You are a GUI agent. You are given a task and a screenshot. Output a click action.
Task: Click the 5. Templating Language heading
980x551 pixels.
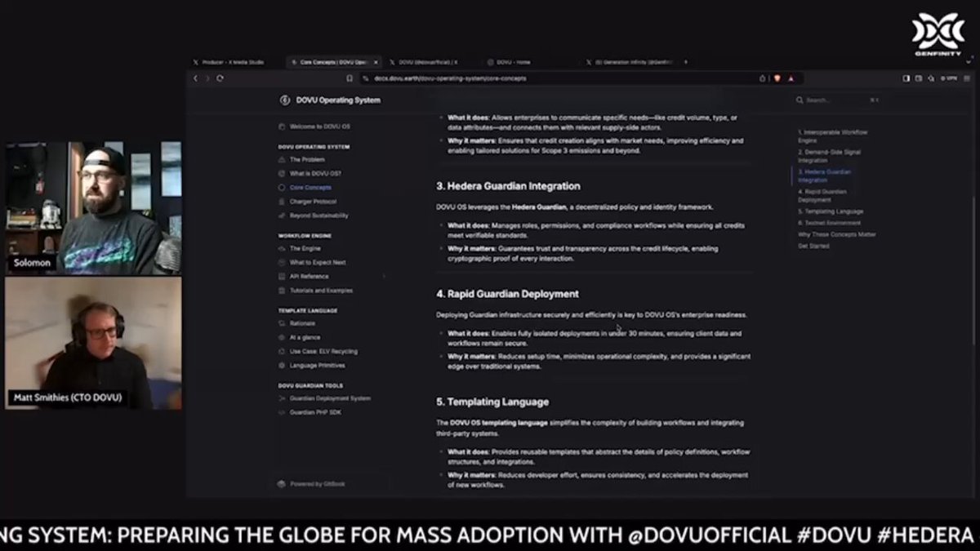coord(492,402)
